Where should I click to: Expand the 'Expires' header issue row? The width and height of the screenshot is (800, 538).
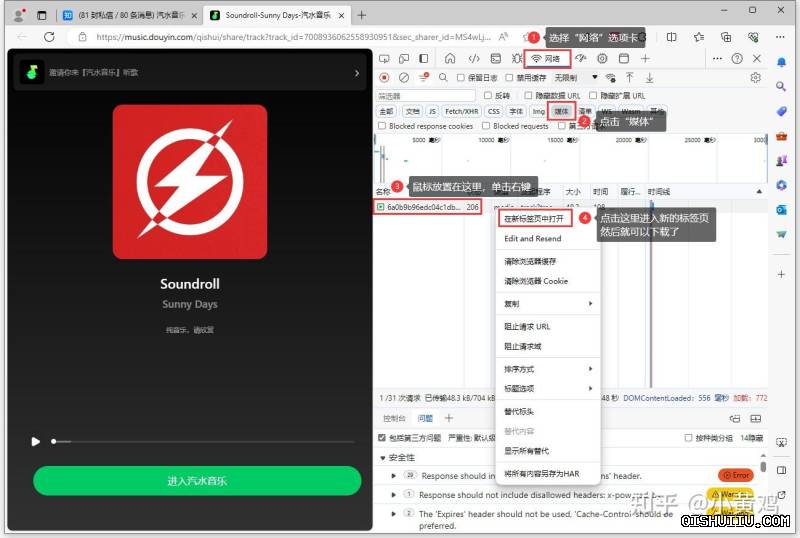pyautogui.click(x=393, y=514)
